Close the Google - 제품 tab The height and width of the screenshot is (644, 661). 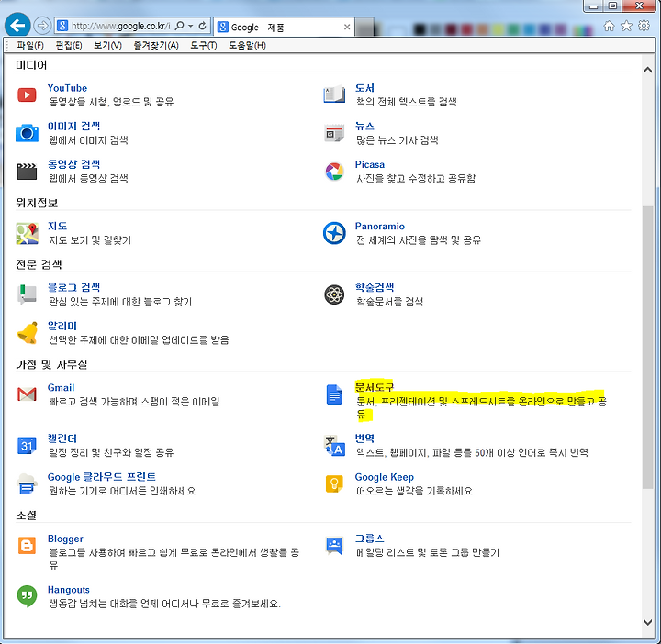pyautogui.click(x=347, y=27)
